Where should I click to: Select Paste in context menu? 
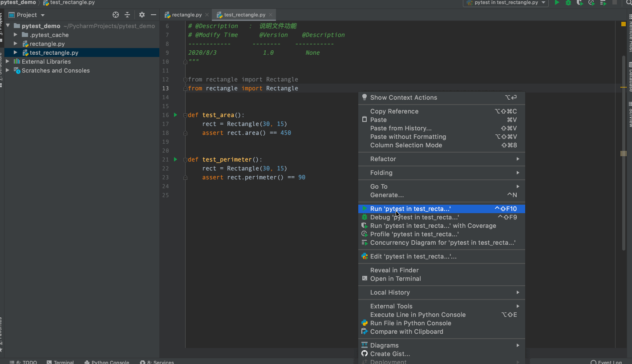click(442, 120)
